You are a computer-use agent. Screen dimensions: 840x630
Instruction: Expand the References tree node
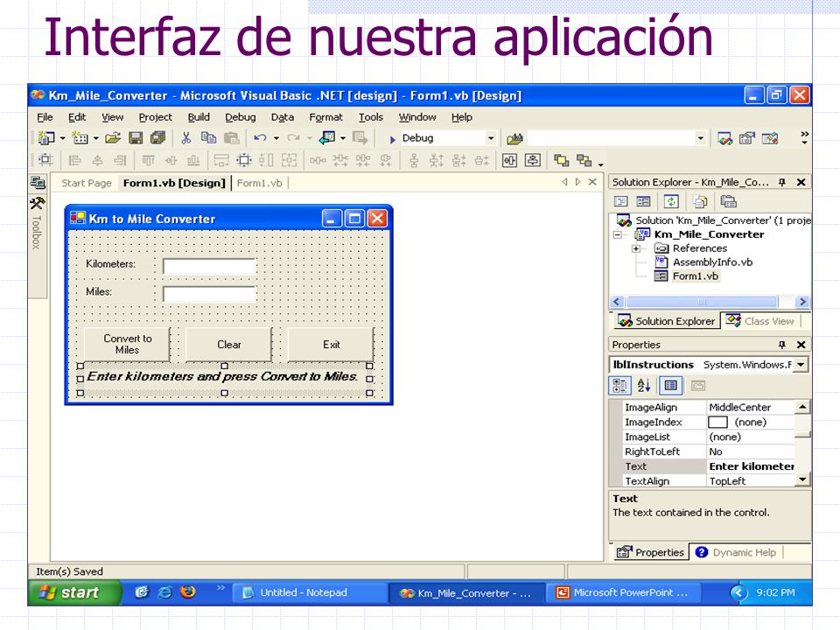click(636, 248)
